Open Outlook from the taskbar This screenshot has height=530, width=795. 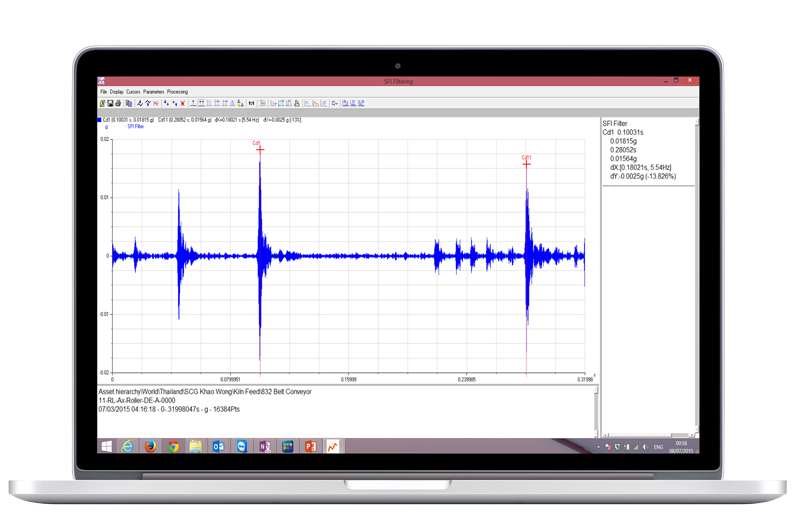[x=219, y=446]
